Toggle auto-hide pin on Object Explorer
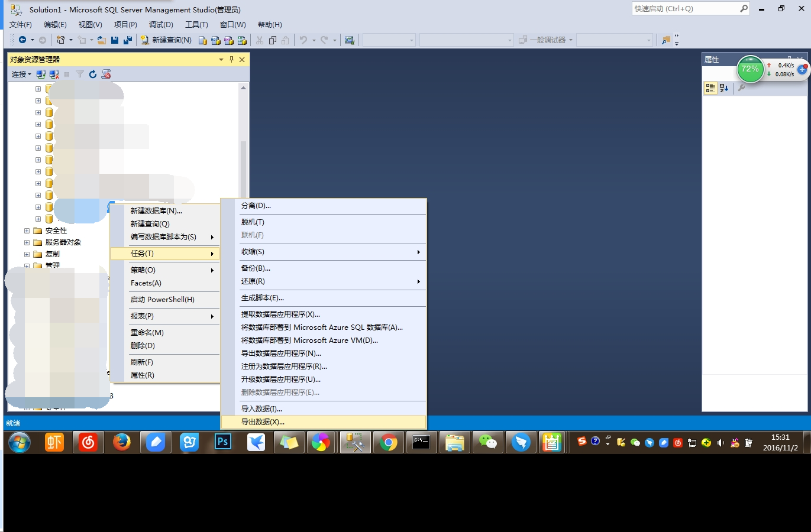The width and height of the screenshot is (811, 532). click(x=231, y=59)
